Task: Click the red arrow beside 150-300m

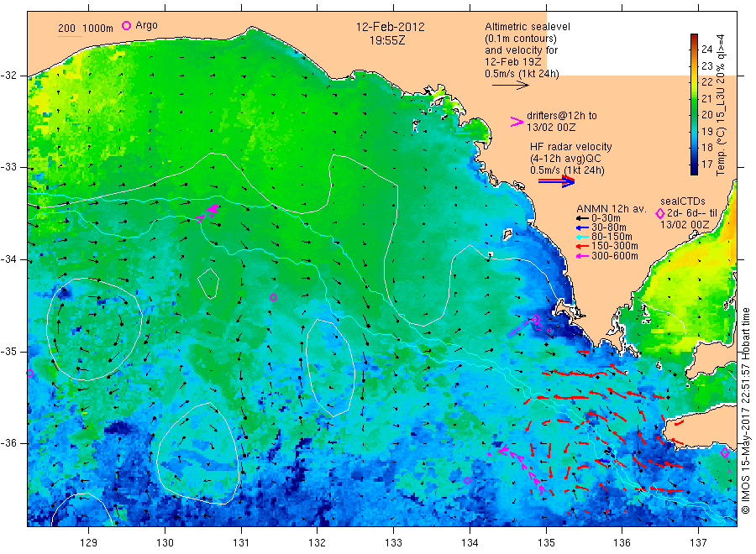Action: (x=582, y=246)
